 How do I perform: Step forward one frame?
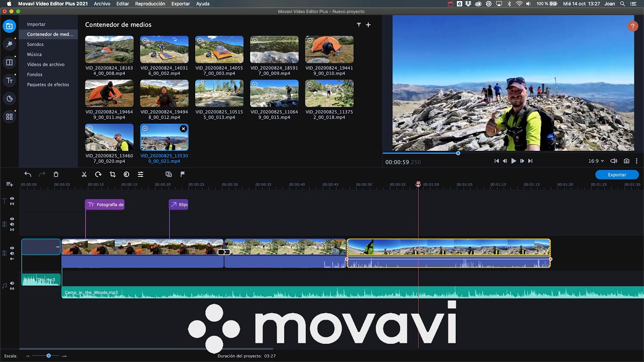[522, 161]
